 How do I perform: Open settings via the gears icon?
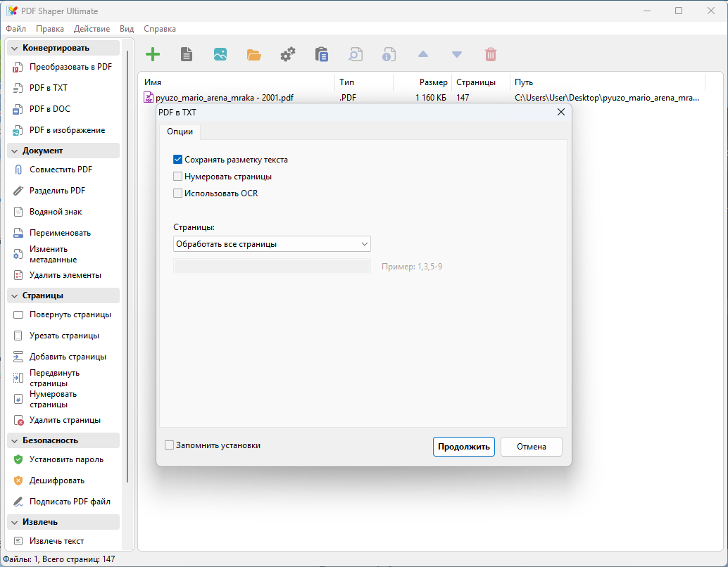point(288,54)
